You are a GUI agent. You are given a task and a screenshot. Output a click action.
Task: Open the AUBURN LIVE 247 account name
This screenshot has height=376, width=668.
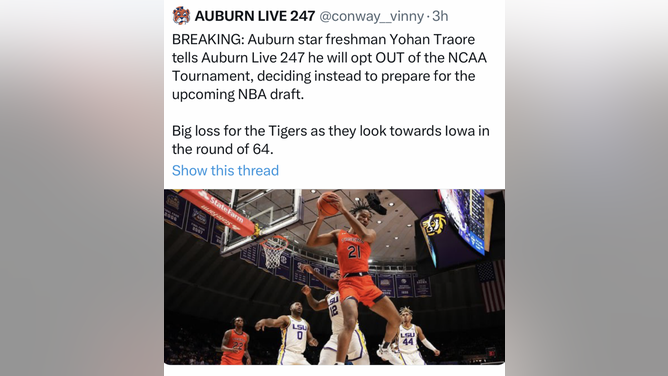pos(255,16)
